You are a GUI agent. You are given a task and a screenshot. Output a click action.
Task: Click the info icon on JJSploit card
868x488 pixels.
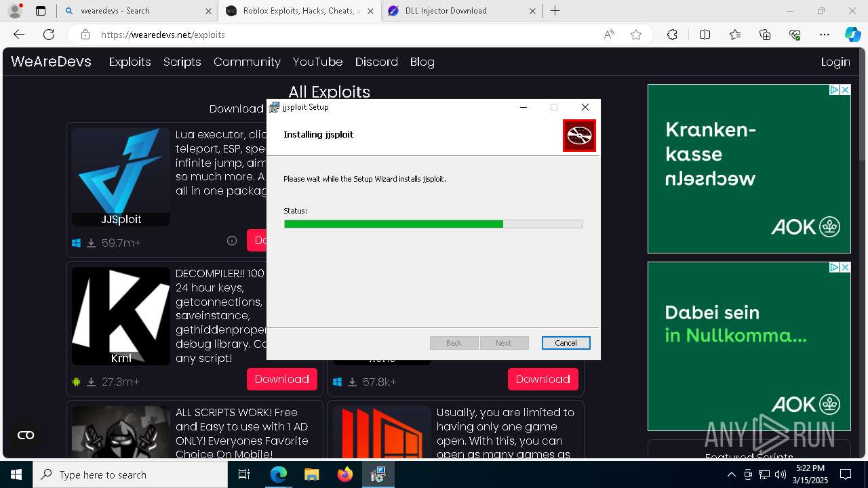232,241
